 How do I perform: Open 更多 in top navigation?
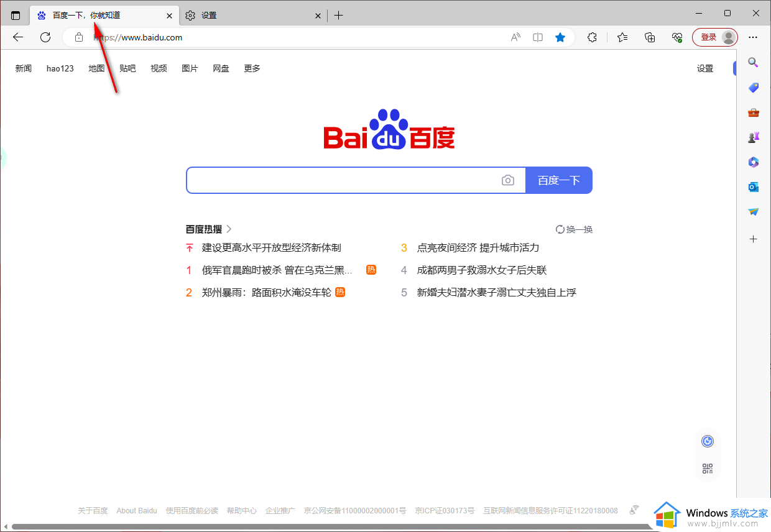point(252,68)
